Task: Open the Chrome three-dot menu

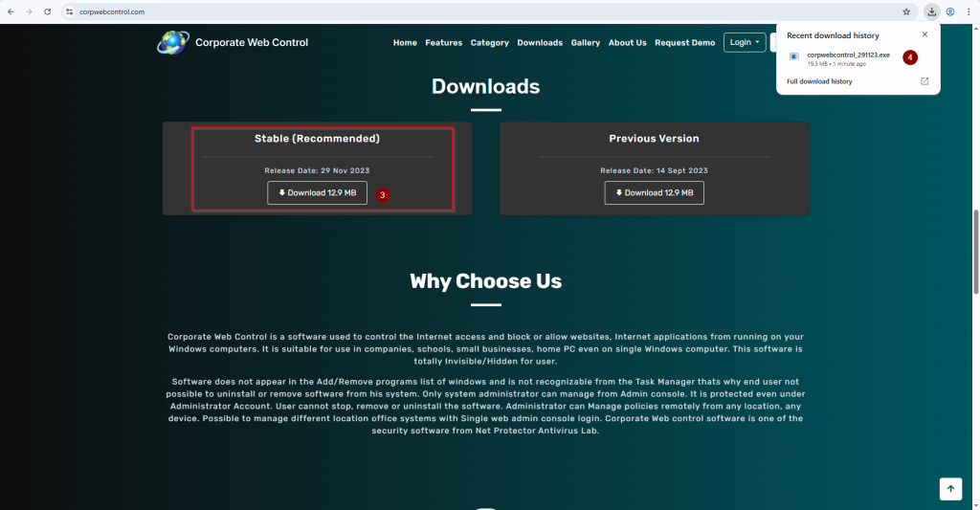Action: (969, 11)
